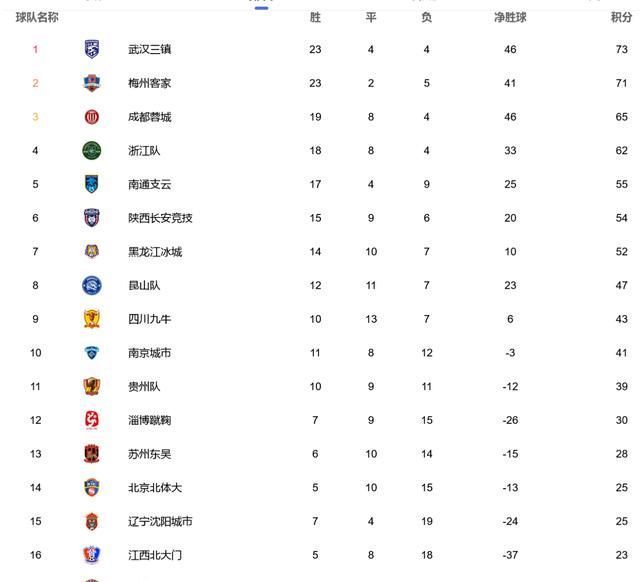Screen dimensions: 640x582
Task: Click the 南通支云 shield icon
Action: point(92,184)
